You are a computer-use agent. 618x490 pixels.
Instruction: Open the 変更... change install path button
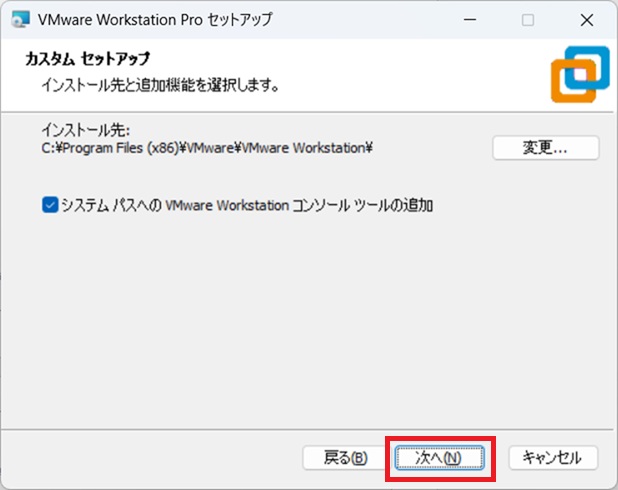tap(545, 148)
